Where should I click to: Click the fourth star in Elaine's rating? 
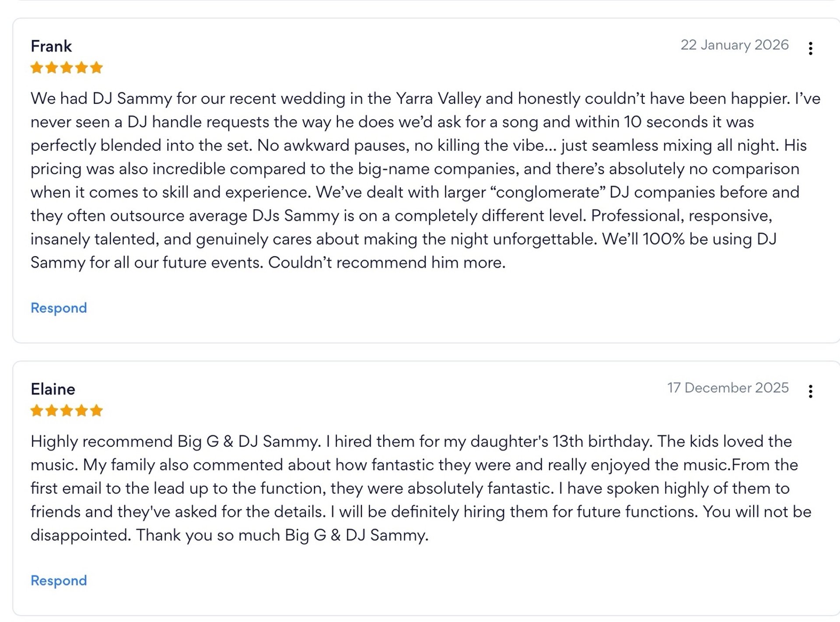click(x=81, y=411)
